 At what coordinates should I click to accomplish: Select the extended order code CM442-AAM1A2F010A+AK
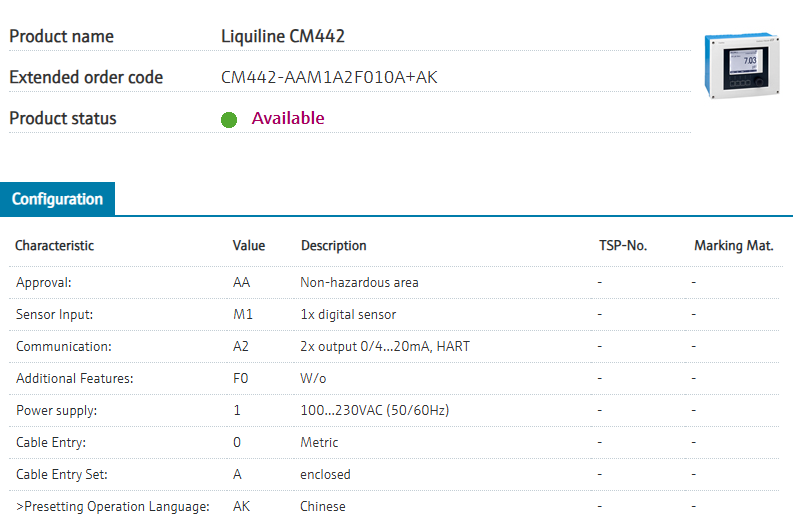(x=329, y=77)
